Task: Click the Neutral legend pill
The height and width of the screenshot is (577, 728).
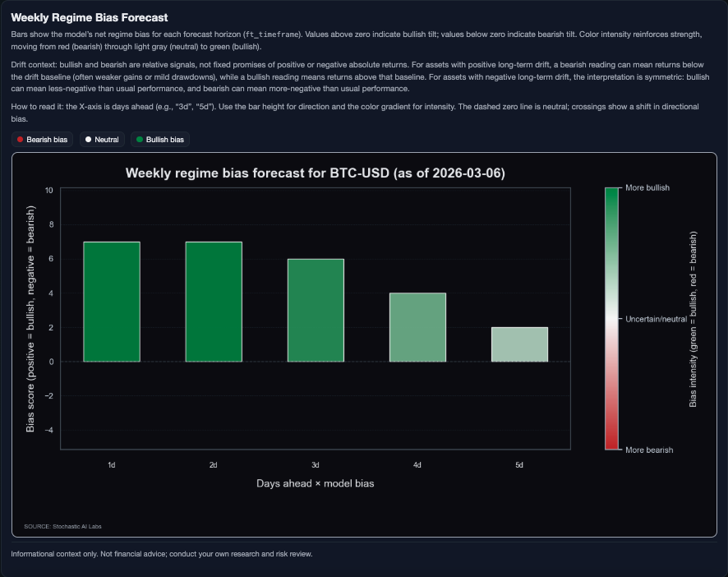Action: (x=102, y=140)
